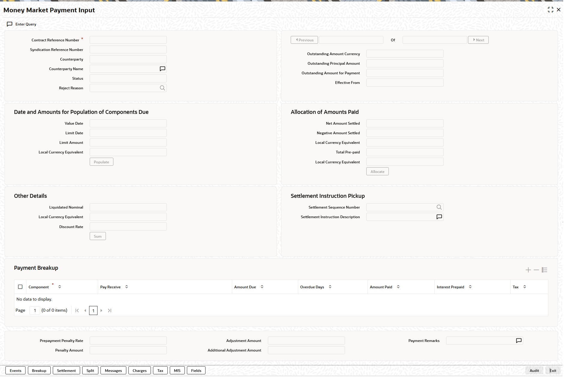
Task: Focus the Contract Reference Number field
Action: (x=128, y=40)
